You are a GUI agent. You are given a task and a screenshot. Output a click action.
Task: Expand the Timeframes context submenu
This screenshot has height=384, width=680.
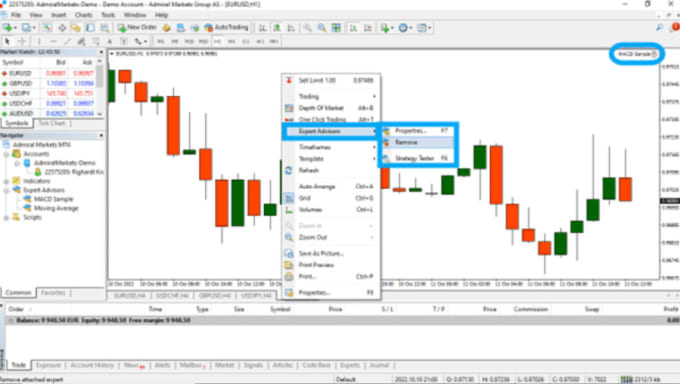(331, 147)
